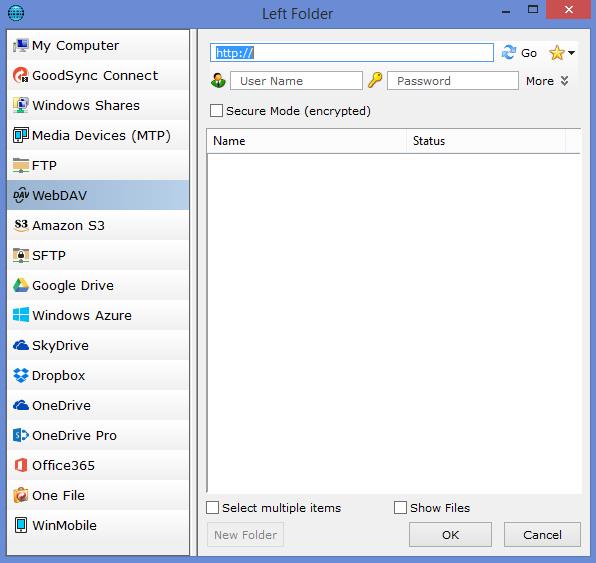596x563 pixels.
Task: Click the Media Devices (MTP) icon
Action: [x=21, y=135]
